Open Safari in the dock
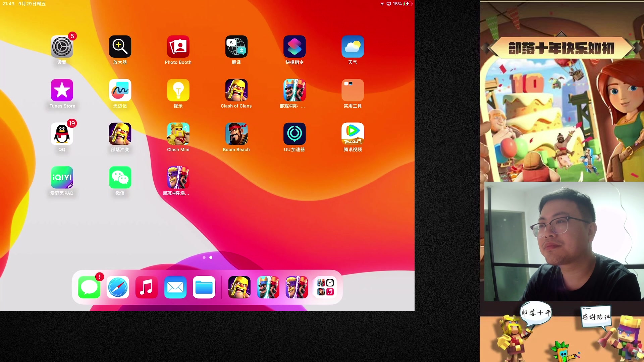This screenshot has width=644, height=362. (118, 287)
